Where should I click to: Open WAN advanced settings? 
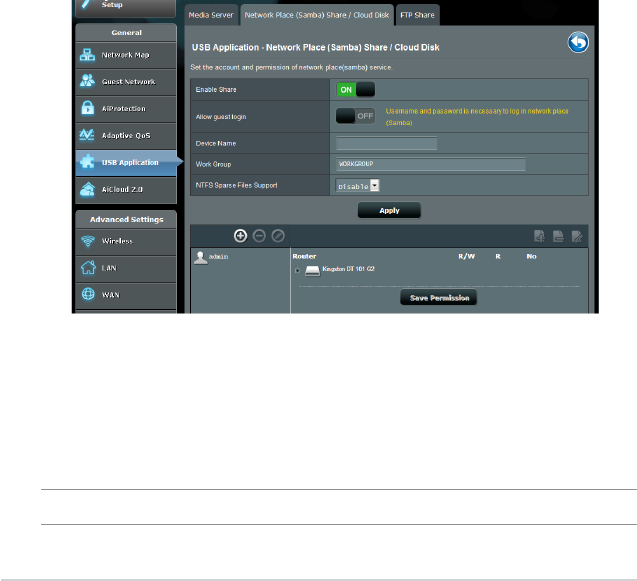tap(126, 295)
